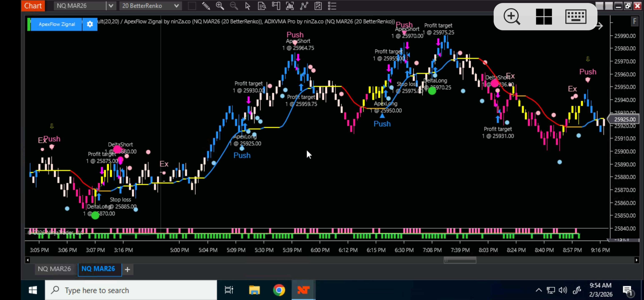Open the Indicators line-graph icon
Viewport: 644px width, 300px height.
304,6
